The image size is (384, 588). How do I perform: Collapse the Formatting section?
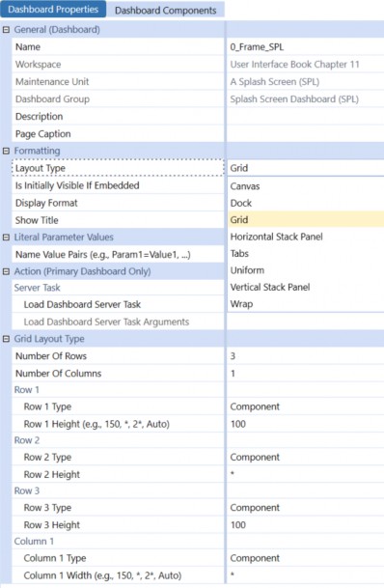6,151
